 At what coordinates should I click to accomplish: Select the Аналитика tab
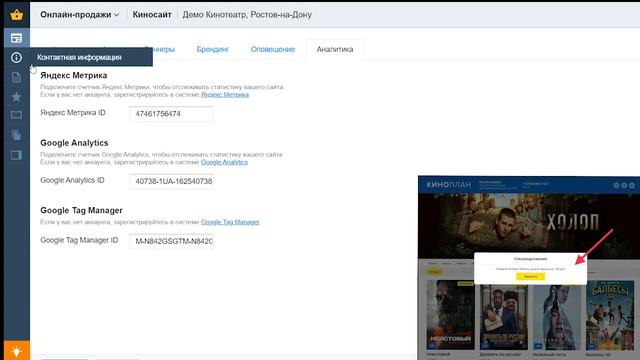pyautogui.click(x=335, y=49)
